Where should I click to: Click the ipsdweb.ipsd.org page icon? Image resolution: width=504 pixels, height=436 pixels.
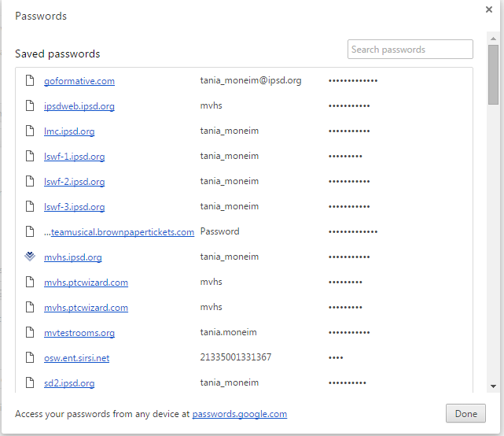click(x=30, y=105)
